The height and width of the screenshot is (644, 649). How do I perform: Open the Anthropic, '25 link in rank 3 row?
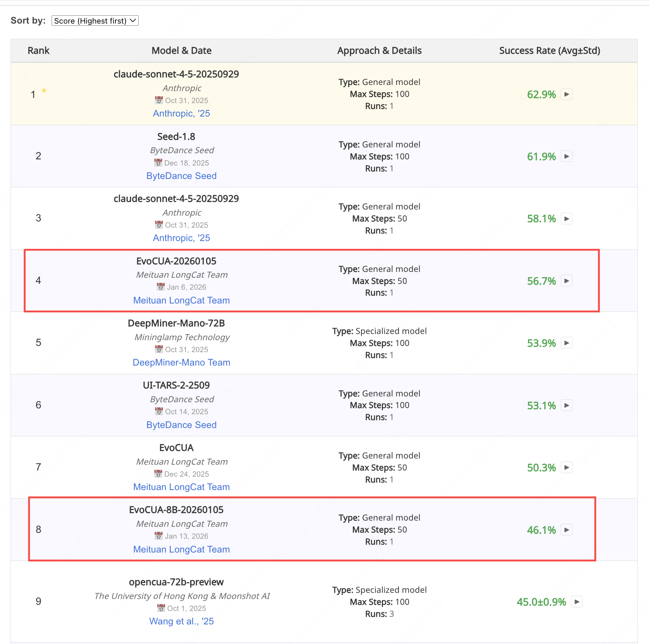click(181, 238)
